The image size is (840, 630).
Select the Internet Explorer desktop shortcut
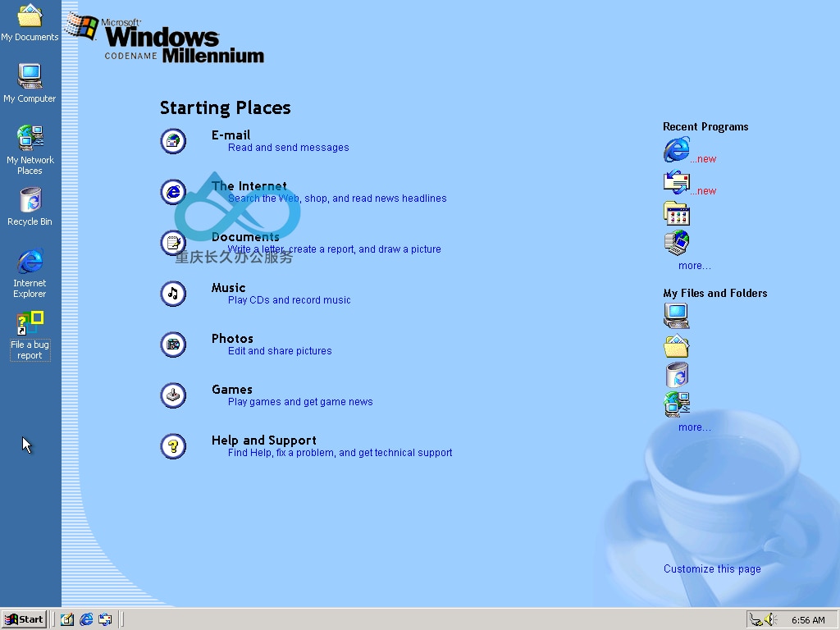pos(30,273)
